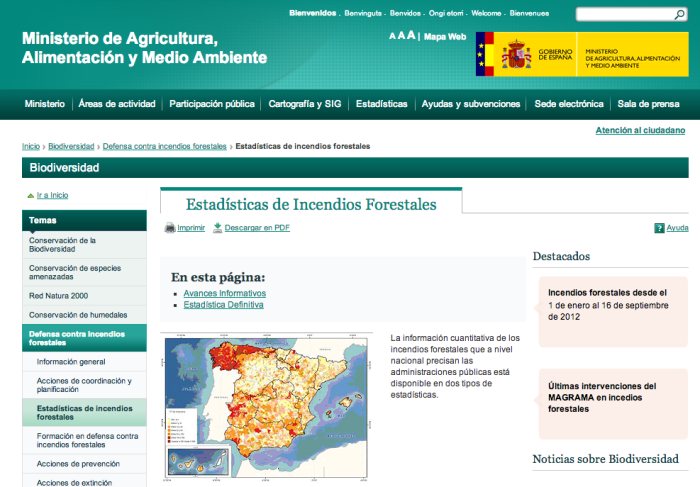
Task: Select Defensa contra incendios forestales section
Action: 84,338
